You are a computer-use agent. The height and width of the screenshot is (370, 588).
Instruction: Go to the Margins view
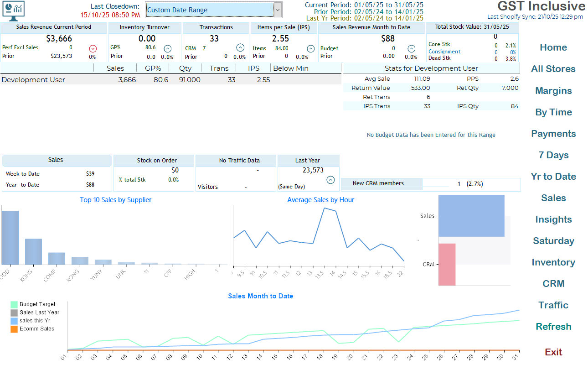click(553, 91)
